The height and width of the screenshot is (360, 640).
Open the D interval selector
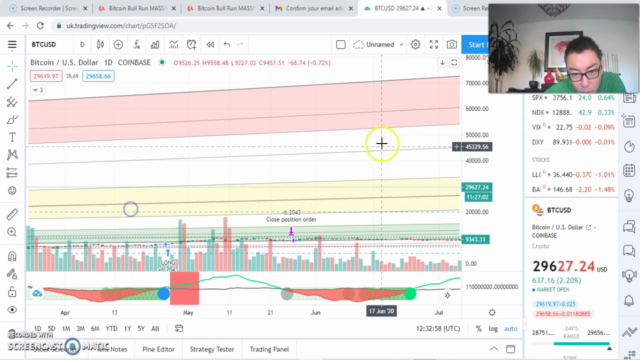[82, 44]
